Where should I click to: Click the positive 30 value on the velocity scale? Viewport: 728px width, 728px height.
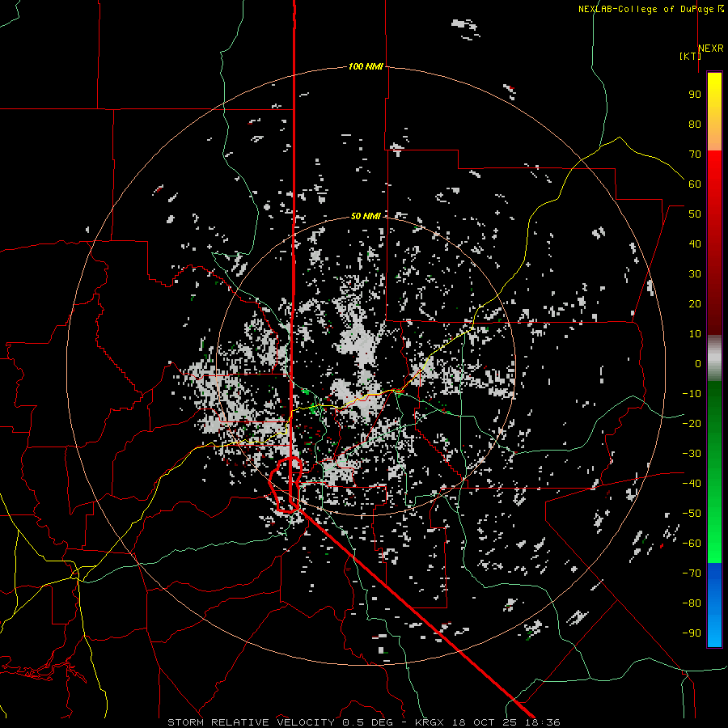tap(695, 274)
